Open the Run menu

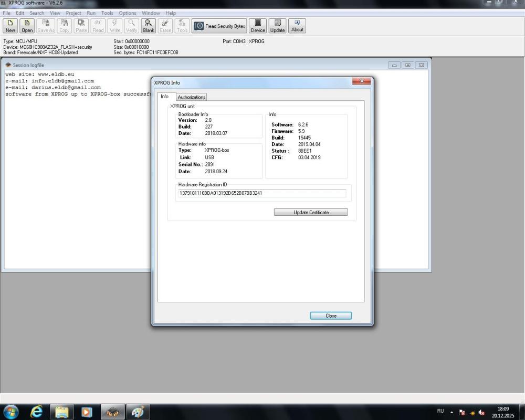[x=91, y=13]
